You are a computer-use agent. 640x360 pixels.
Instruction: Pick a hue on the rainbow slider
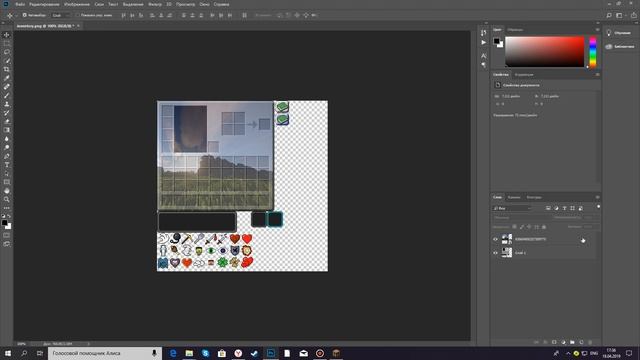593,52
